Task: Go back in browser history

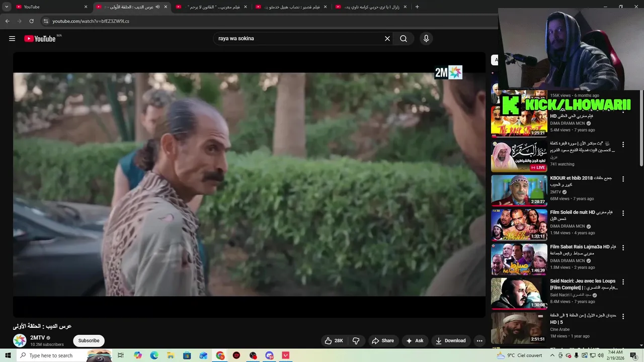Action: [7, 21]
